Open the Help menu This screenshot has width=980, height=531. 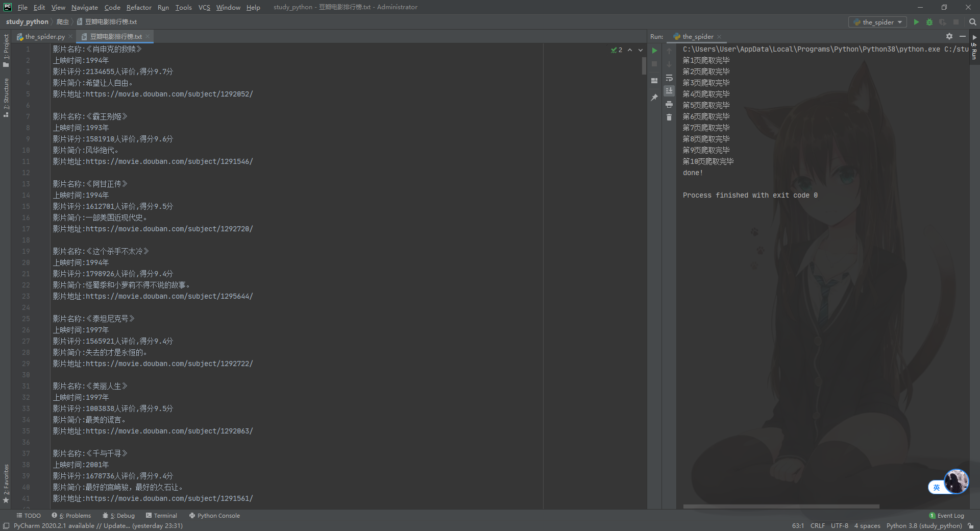(253, 7)
